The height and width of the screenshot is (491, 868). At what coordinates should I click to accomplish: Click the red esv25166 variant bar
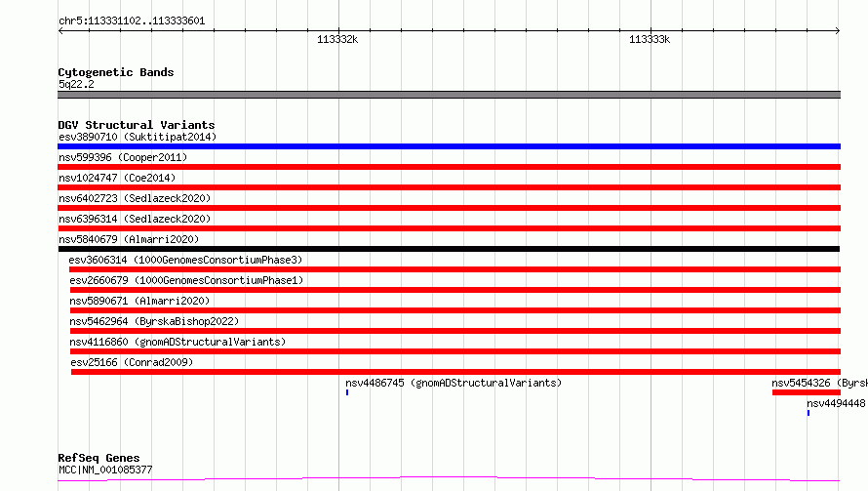(x=456, y=372)
